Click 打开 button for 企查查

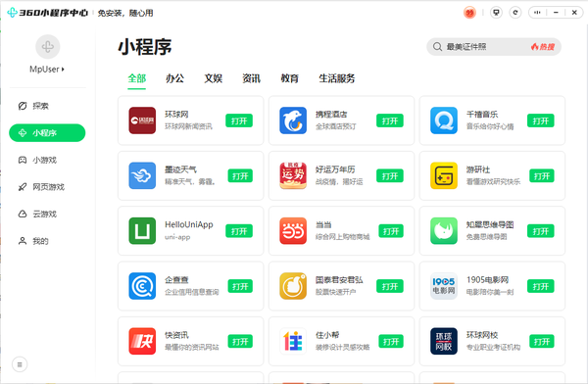coord(240,286)
